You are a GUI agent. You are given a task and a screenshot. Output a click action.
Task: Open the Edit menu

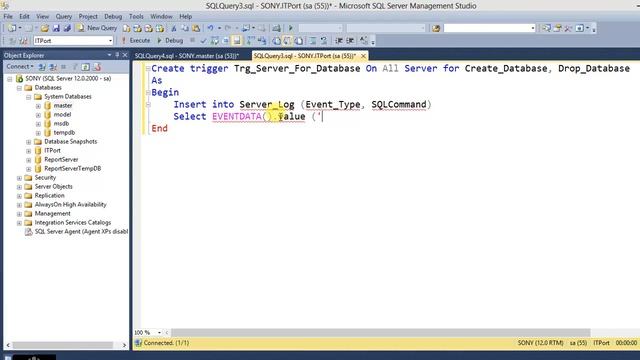[24, 17]
